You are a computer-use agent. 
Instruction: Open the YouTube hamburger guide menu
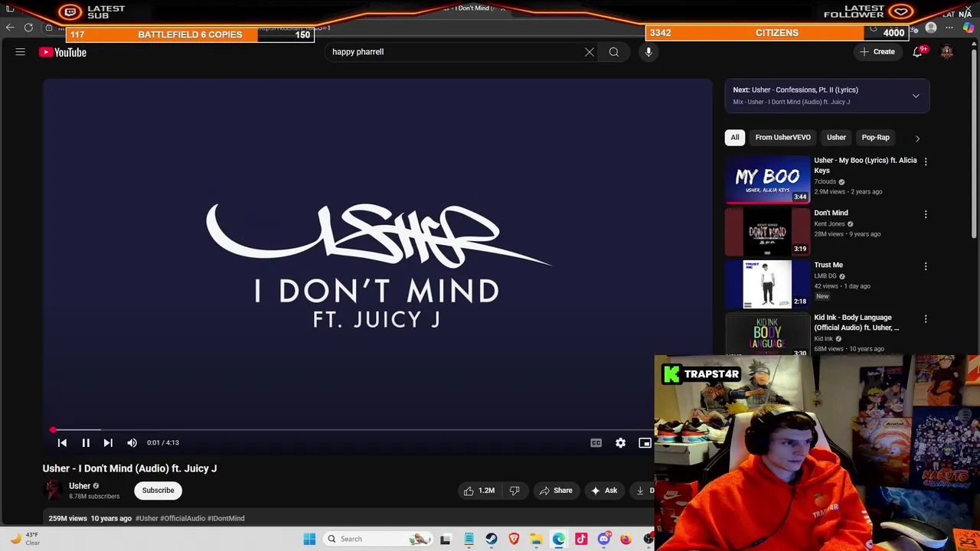21,52
